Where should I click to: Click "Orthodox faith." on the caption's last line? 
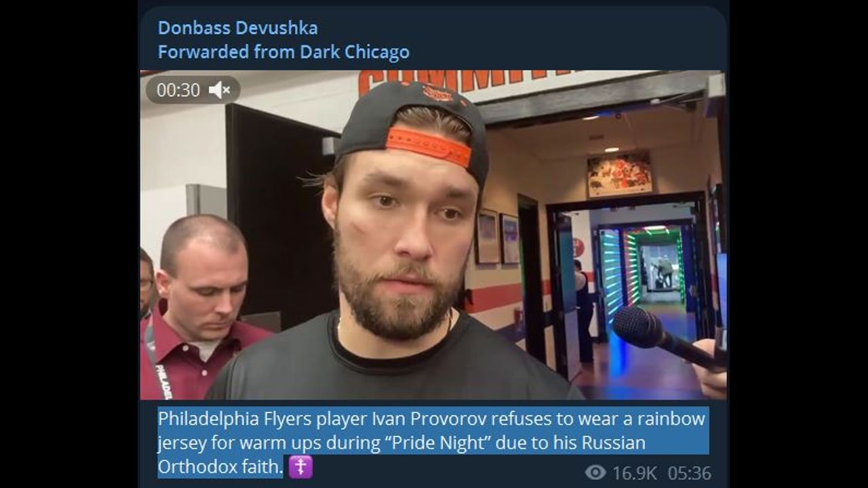coord(220,467)
